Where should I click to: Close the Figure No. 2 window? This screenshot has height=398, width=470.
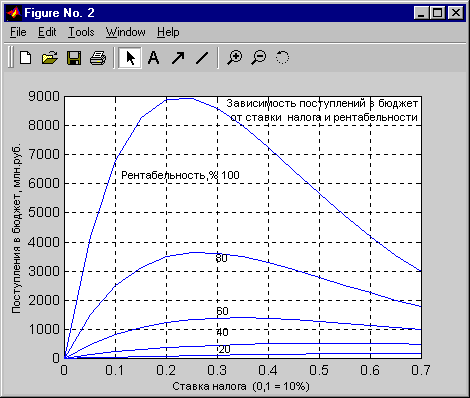[455, 13]
